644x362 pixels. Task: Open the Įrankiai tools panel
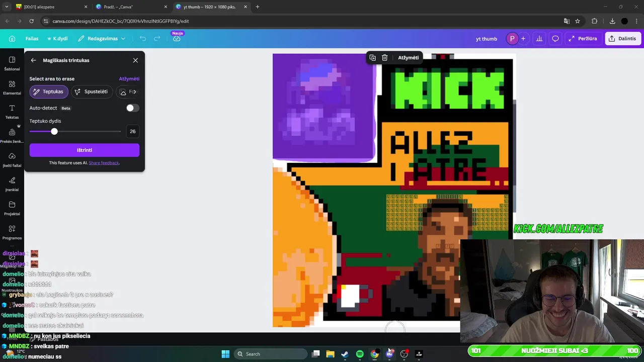pos(12,184)
